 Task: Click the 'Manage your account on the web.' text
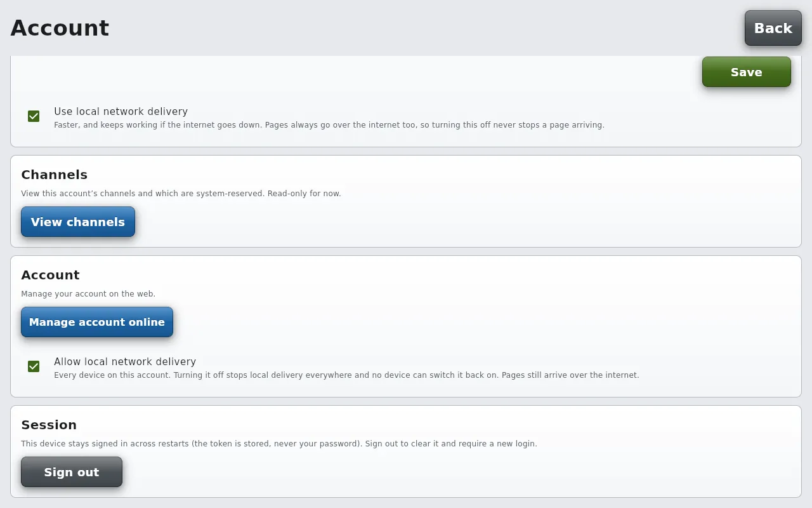88,294
